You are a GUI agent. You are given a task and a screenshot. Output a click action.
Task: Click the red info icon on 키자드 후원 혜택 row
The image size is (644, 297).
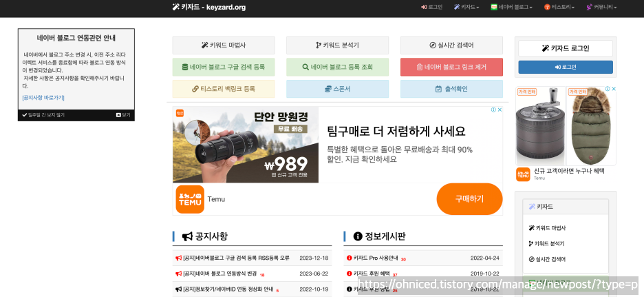(349, 274)
